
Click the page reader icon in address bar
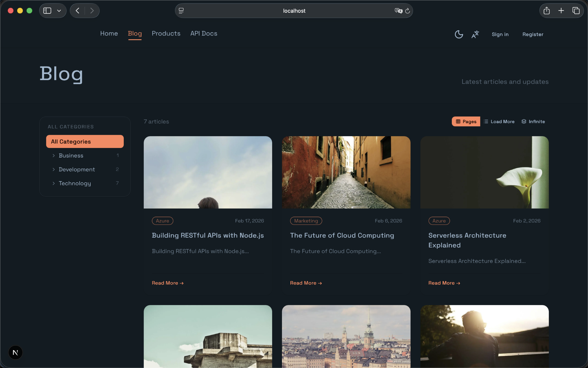click(x=181, y=11)
